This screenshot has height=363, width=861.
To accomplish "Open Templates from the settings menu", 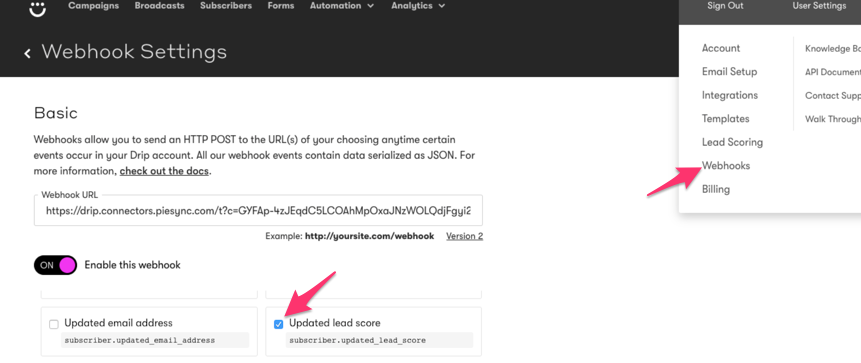I will tap(725, 119).
